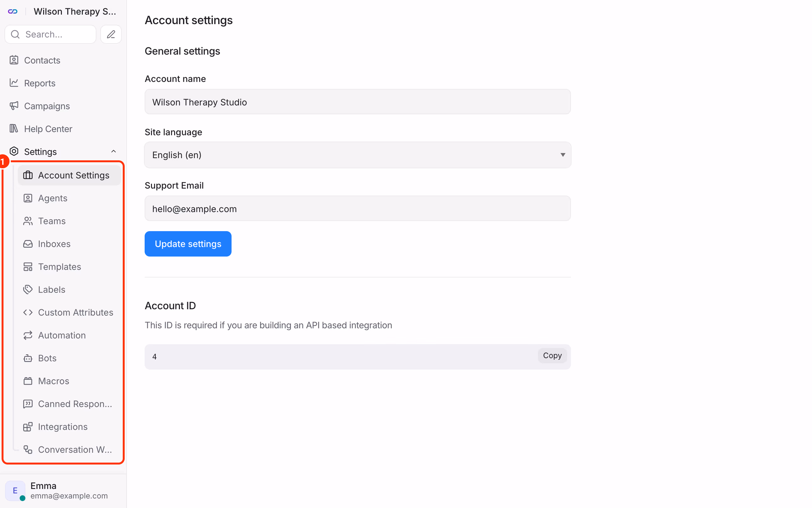Click the General settings heading
Image resolution: width=812 pixels, height=508 pixels.
click(x=182, y=51)
